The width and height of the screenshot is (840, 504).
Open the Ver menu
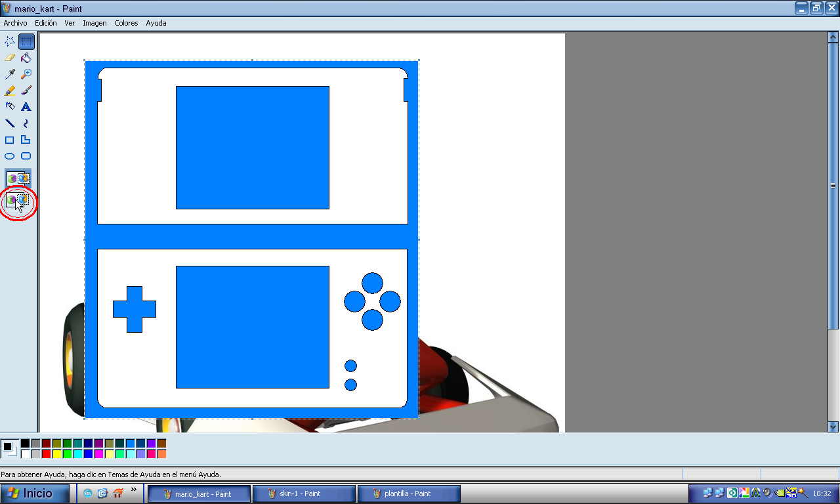tap(70, 23)
